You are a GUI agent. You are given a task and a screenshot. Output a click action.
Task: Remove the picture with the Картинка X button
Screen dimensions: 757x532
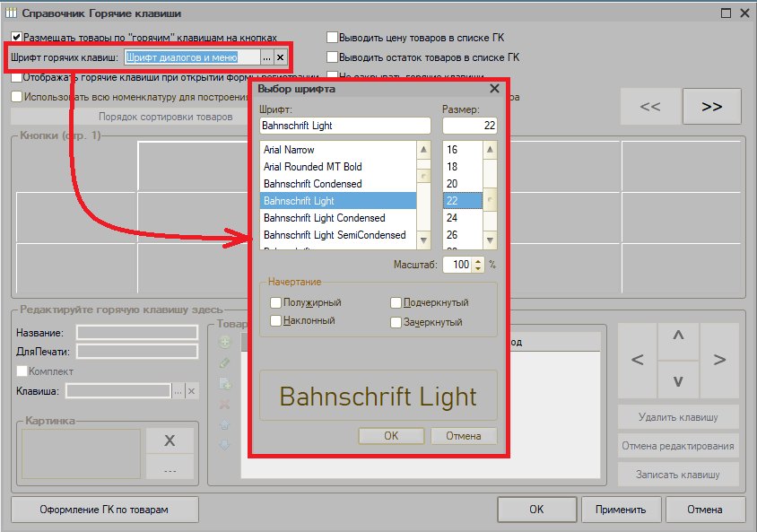click(170, 440)
